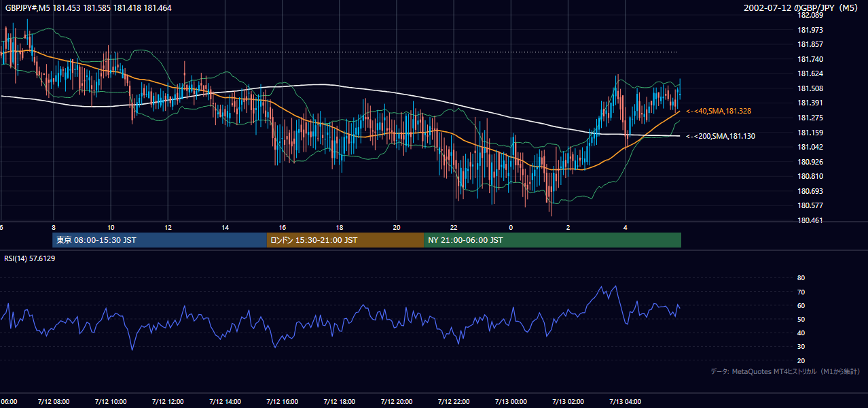Click the RSI 20 level label
This screenshot has height=408, width=868.
(x=801, y=360)
